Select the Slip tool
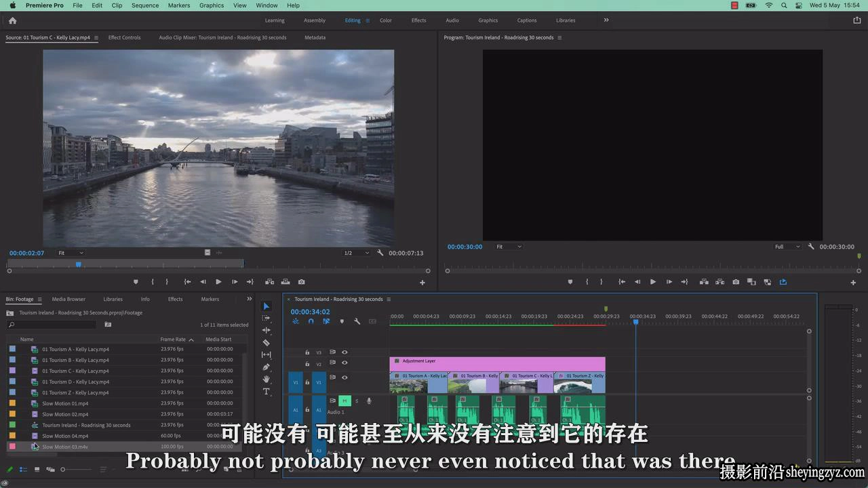Screen dimensions: 868x488 point(266,354)
